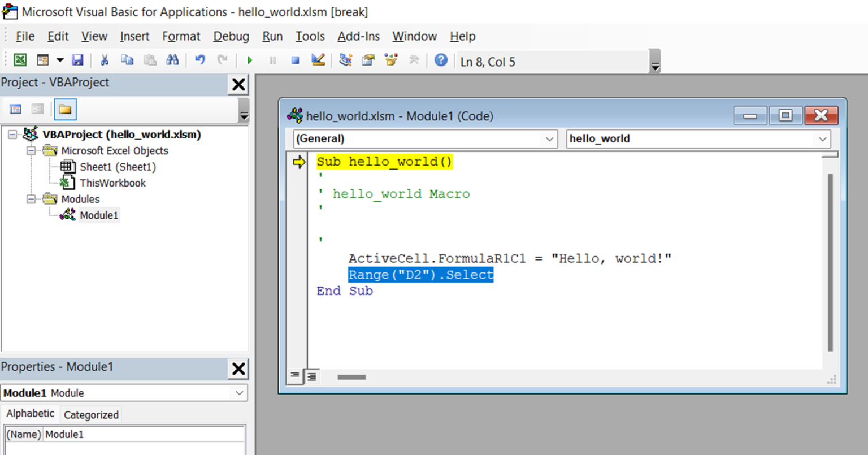
Task: Open the Debug menu
Action: click(231, 36)
